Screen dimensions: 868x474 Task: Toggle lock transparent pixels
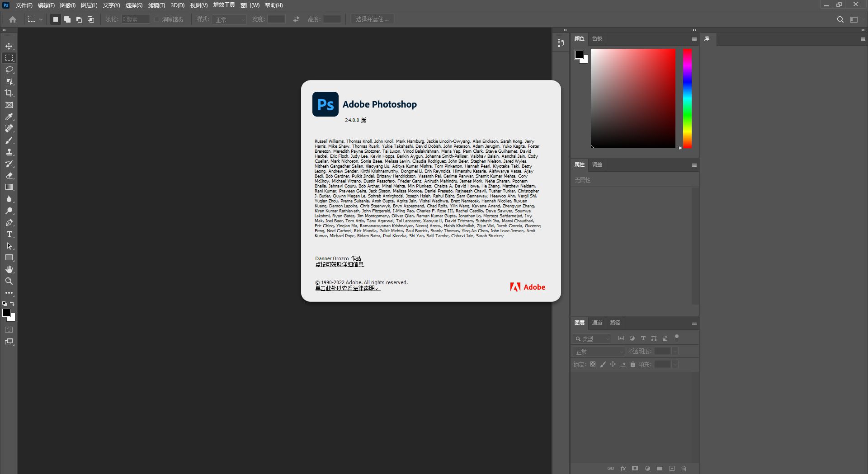click(x=593, y=364)
